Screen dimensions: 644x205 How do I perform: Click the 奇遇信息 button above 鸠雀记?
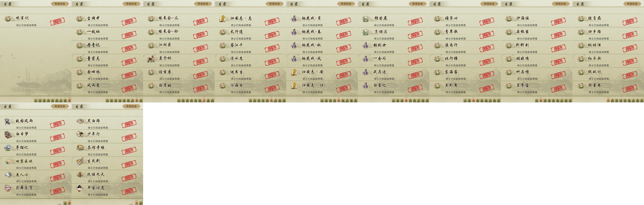60,4
